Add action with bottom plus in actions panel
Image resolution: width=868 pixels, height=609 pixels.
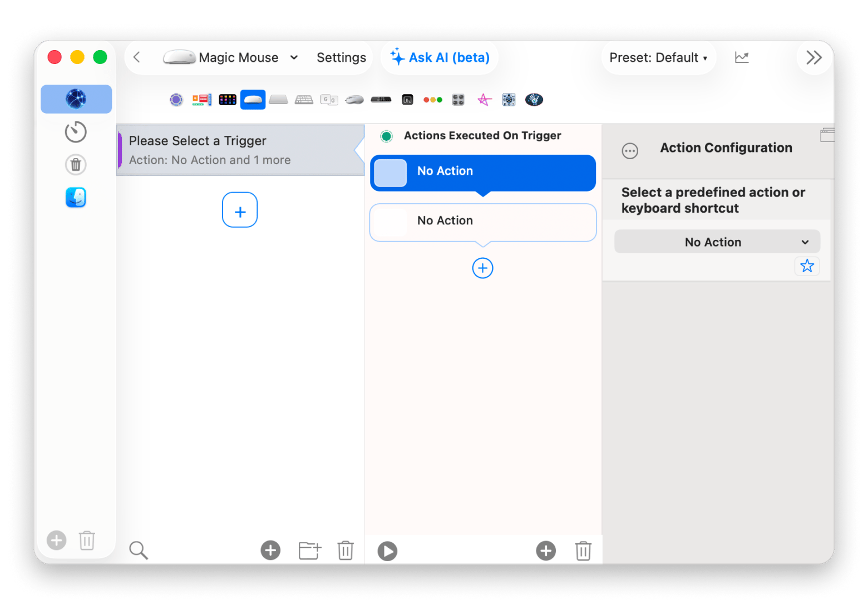click(546, 551)
